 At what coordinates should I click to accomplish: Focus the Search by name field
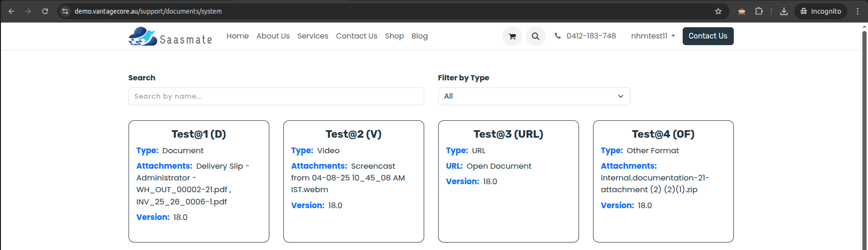pyautogui.click(x=276, y=96)
